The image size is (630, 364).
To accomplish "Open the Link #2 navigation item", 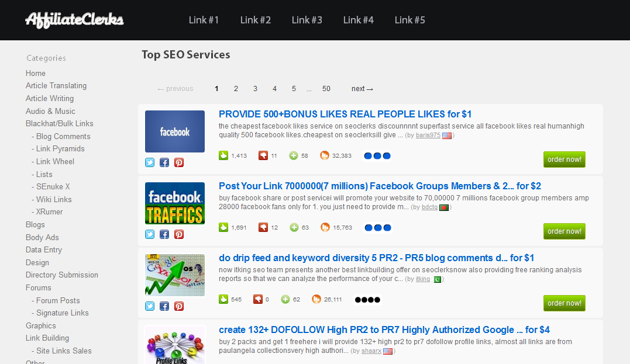I will coord(255,19).
